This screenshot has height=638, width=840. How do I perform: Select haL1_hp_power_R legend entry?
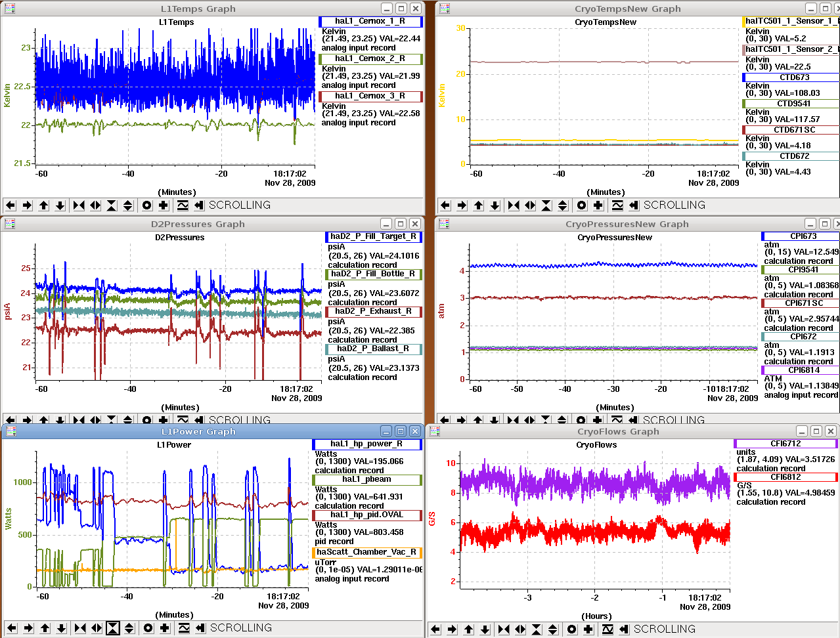click(x=367, y=444)
